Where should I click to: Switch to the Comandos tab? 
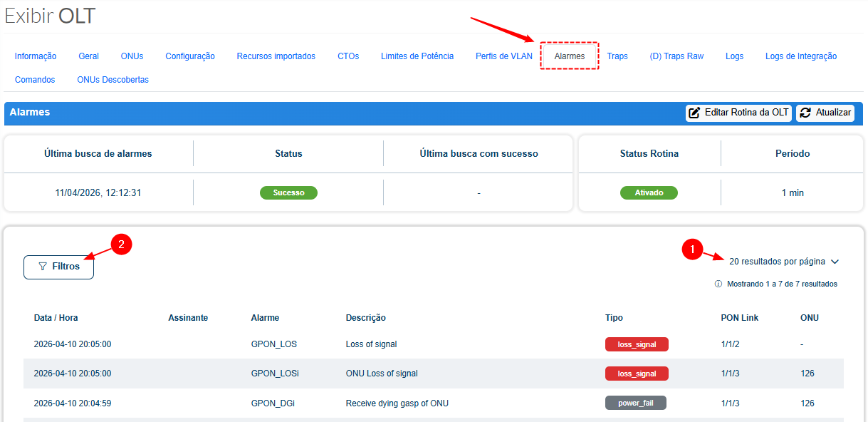(x=35, y=80)
